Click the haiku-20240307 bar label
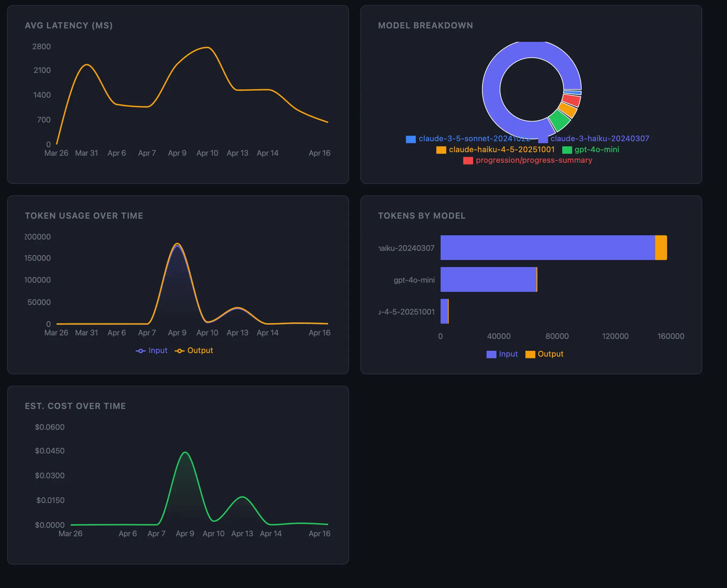The width and height of the screenshot is (727, 588). tap(406, 248)
